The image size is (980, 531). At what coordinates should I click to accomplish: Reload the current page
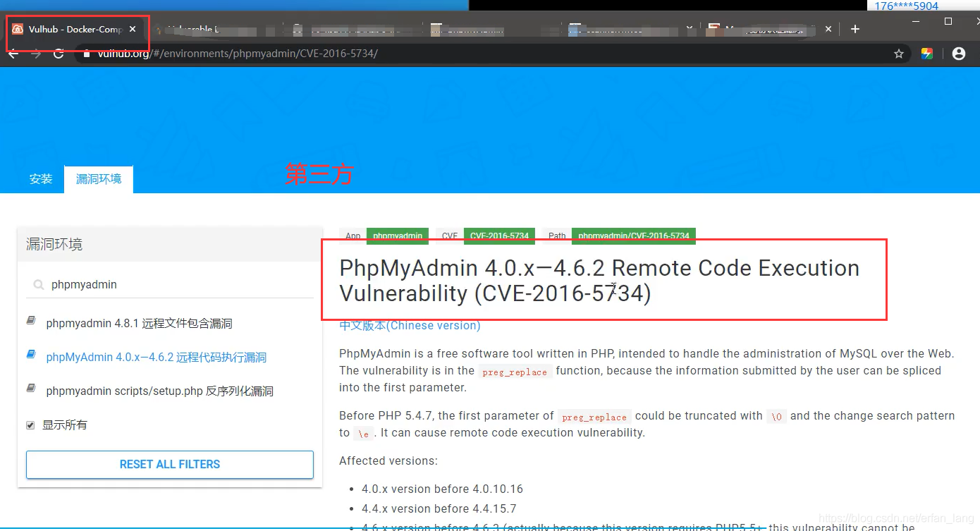[x=59, y=54]
